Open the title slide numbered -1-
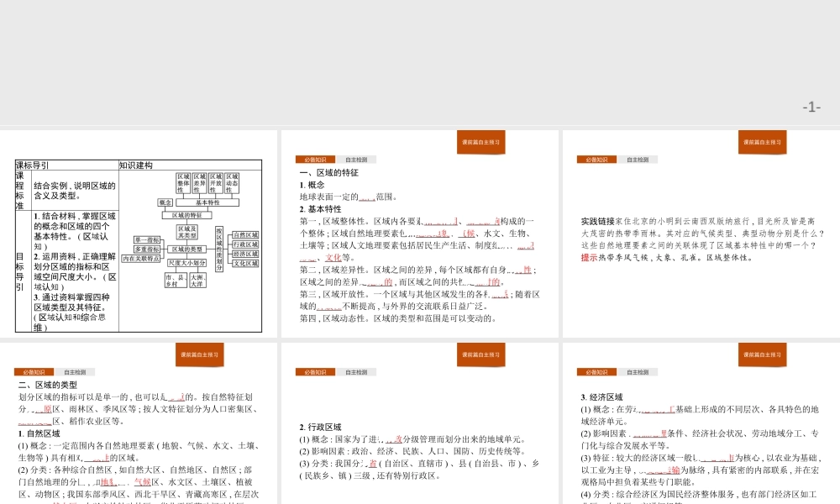This screenshot has width=840, height=504. [x=420, y=63]
